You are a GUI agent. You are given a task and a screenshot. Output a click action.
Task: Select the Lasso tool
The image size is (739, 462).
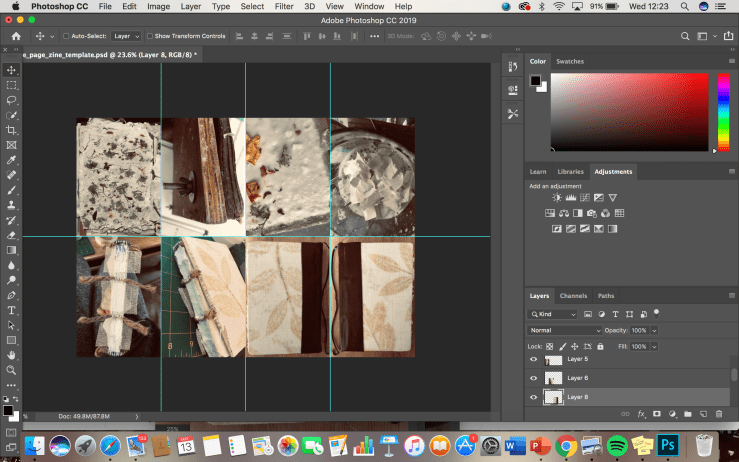pyautogui.click(x=11, y=100)
